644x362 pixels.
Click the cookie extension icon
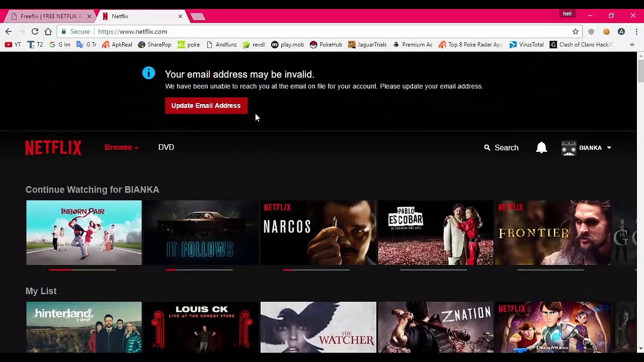click(x=606, y=31)
